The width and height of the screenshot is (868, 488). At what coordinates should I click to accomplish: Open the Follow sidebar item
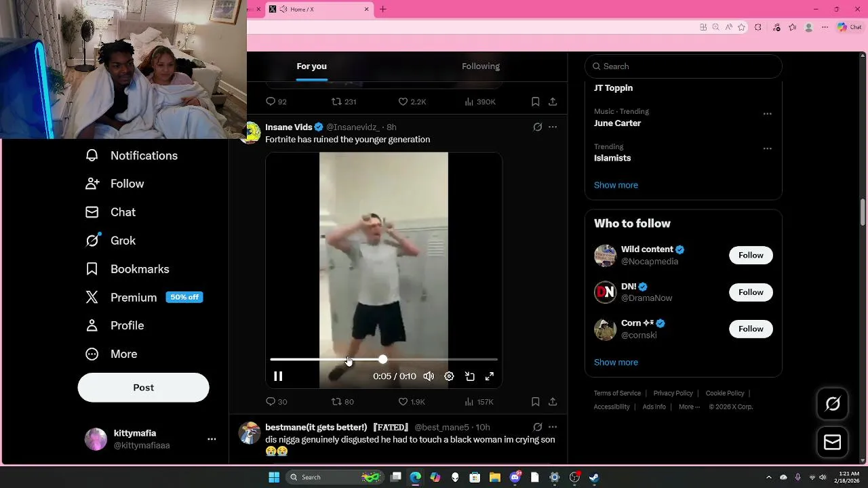(x=115, y=184)
